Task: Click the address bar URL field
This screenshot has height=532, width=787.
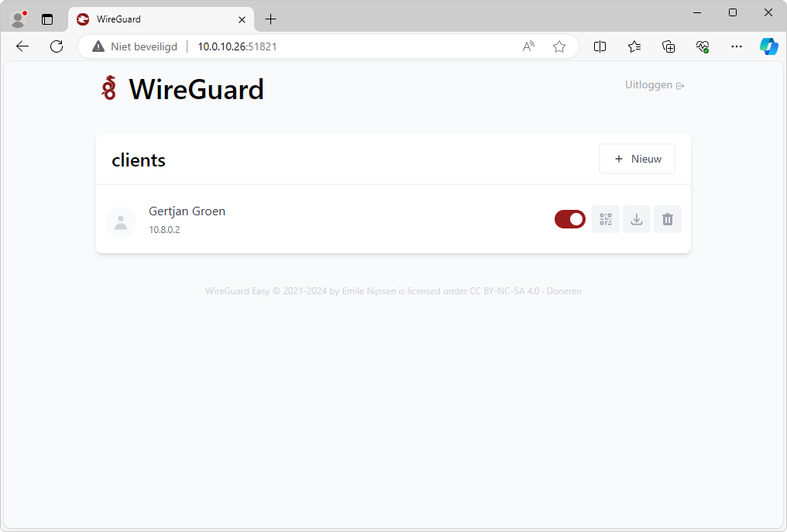Action: [x=349, y=46]
